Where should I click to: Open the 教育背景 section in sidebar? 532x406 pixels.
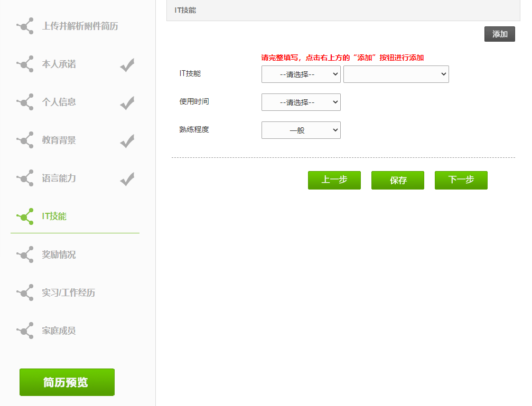pos(59,140)
